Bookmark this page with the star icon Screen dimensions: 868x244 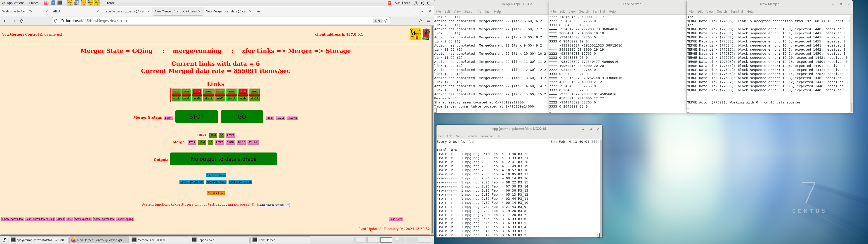point(387,21)
